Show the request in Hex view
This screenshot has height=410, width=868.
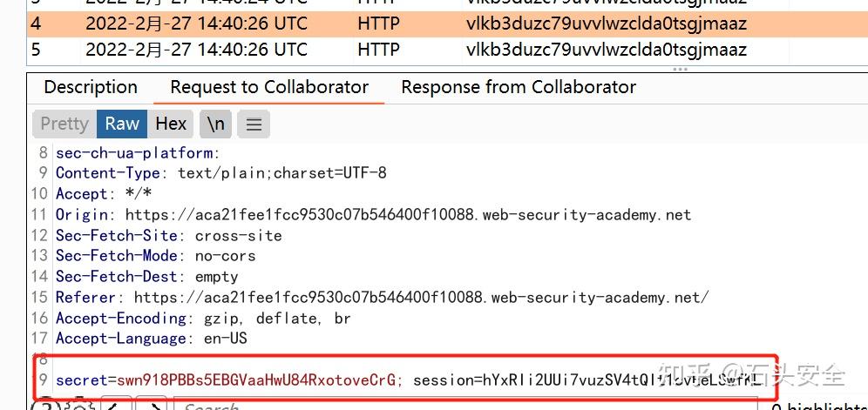pos(171,124)
